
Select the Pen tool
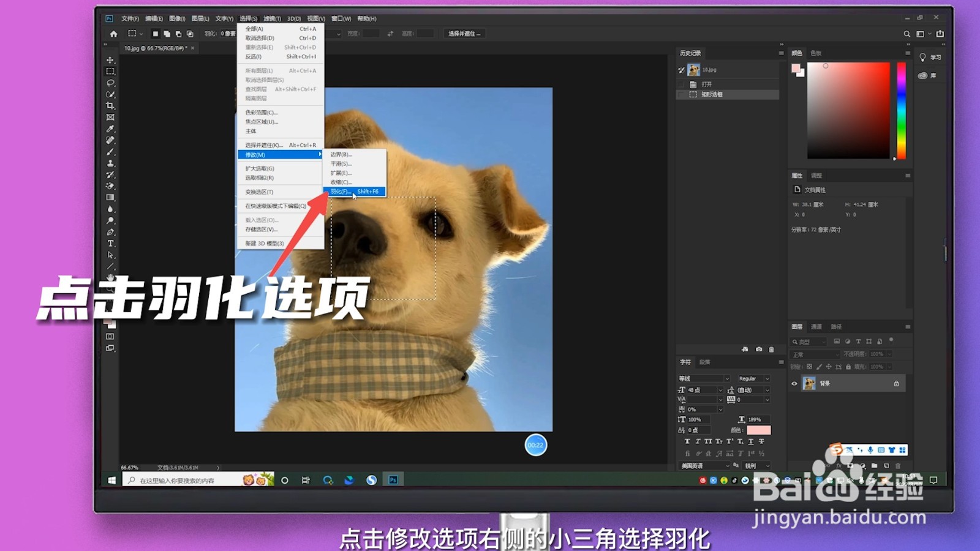110,232
